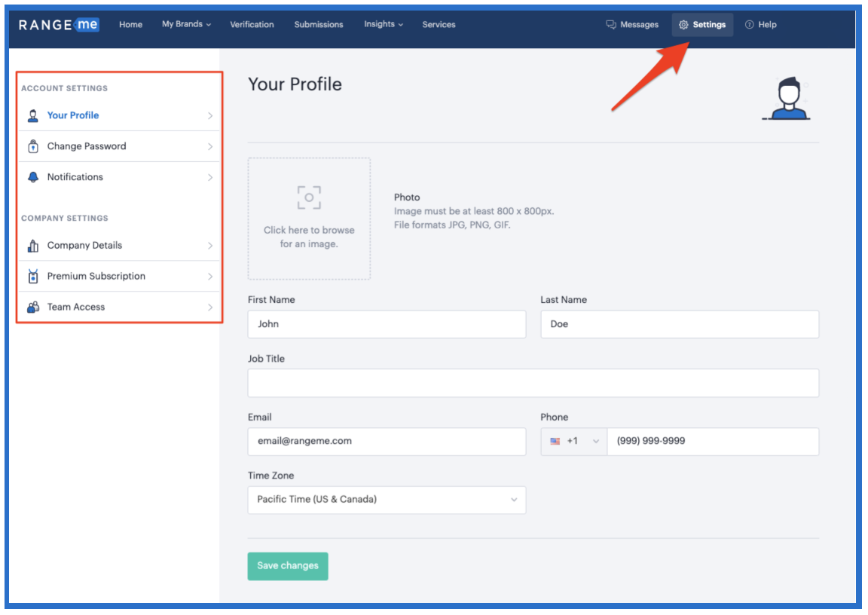Click the Settings gear icon
The width and height of the screenshot is (868, 615).
click(x=683, y=24)
